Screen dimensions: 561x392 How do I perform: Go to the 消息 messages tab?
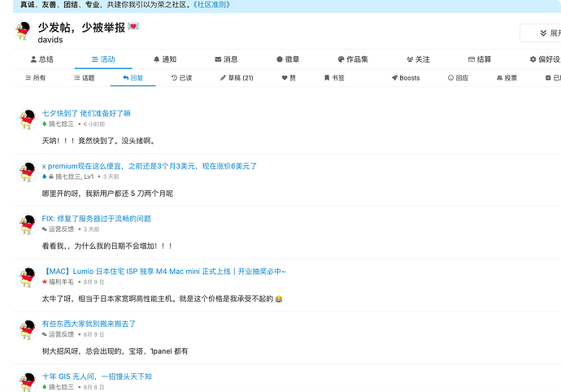coord(227,59)
